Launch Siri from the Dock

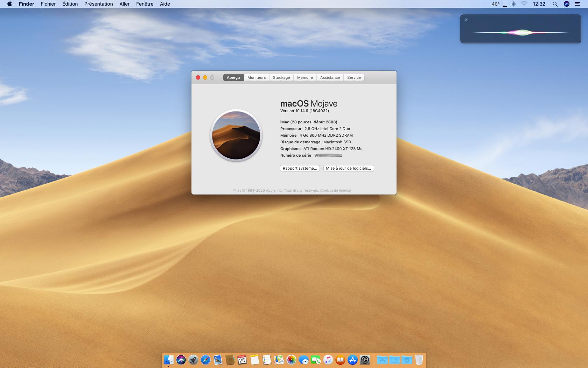point(181,360)
